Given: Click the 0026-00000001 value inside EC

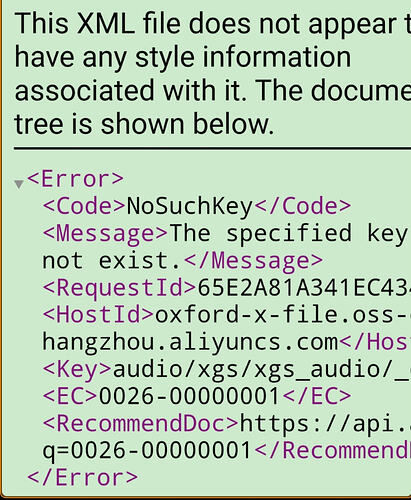Looking at the screenshot, I should click(x=189, y=396).
